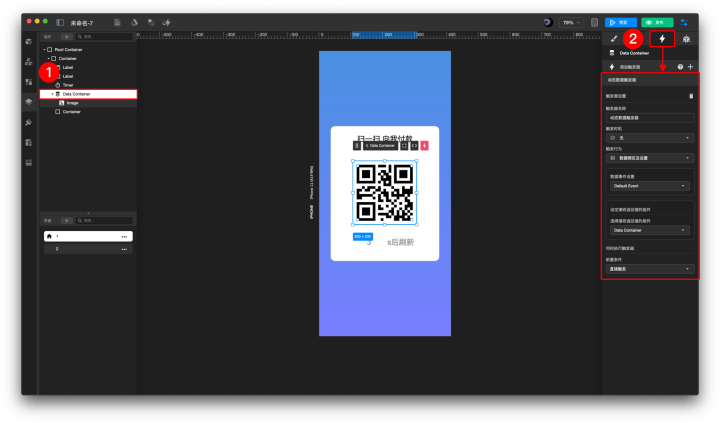The image size is (720, 423).
Task: Add a new trigger with plus icon
Action: 690,67
